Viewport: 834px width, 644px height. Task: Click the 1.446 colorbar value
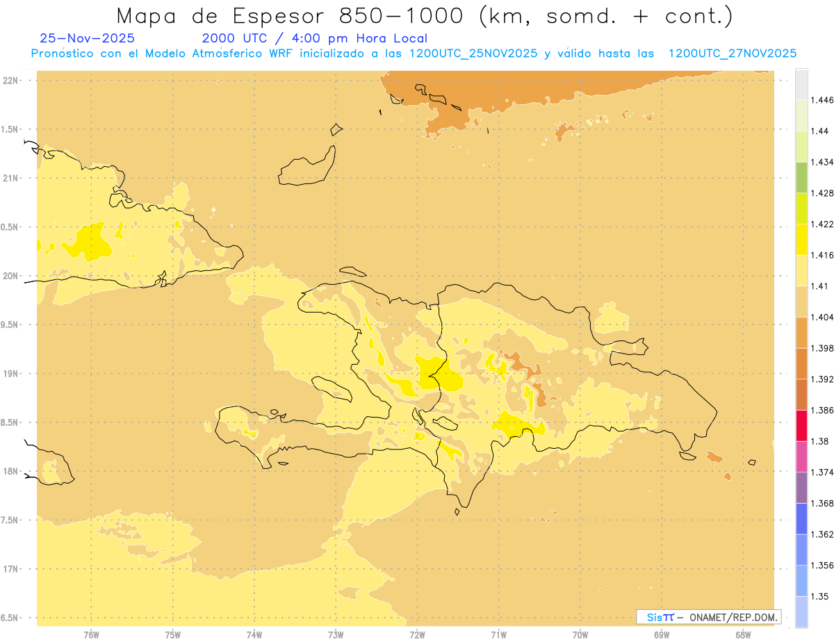click(x=821, y=100)
